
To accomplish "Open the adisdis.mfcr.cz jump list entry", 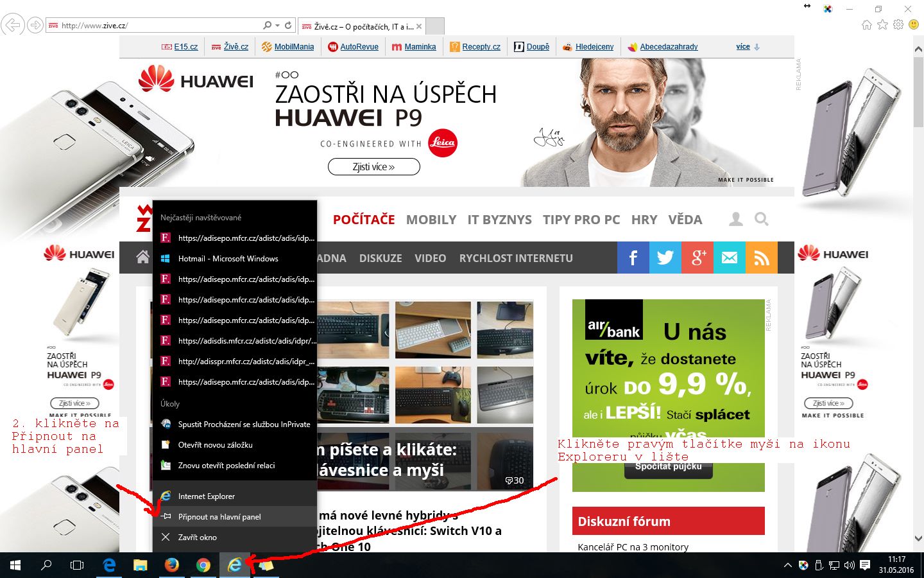I will 235,341.
